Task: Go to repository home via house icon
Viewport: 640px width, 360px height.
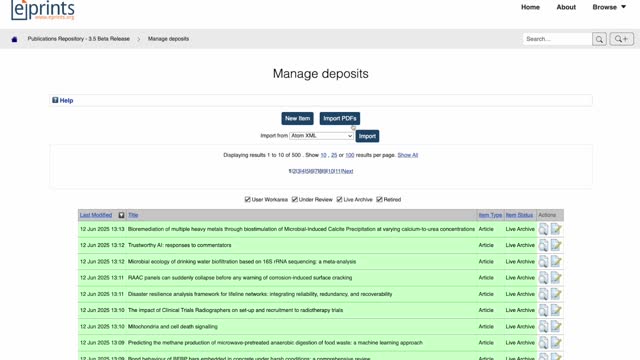Action: coord(14,39)
